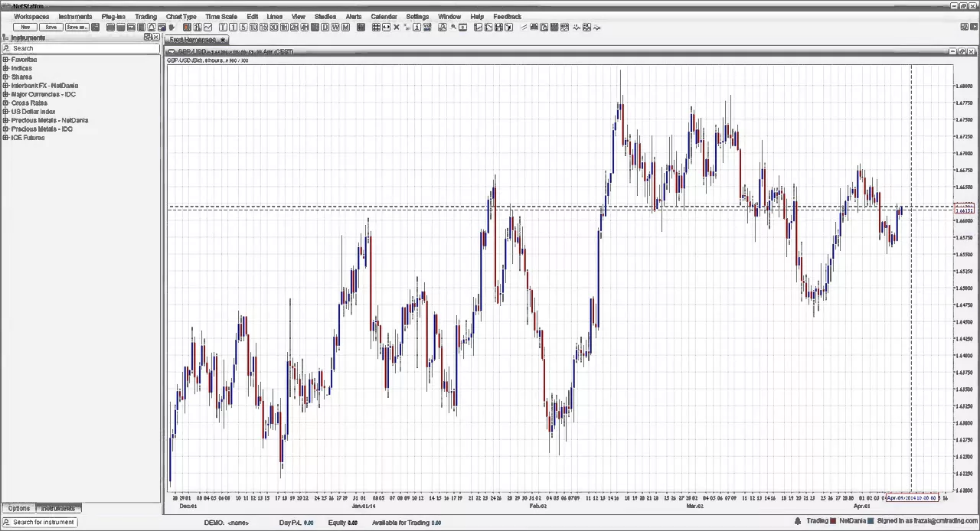Click the grid toggle toolbar icon

tap(376, 28)
